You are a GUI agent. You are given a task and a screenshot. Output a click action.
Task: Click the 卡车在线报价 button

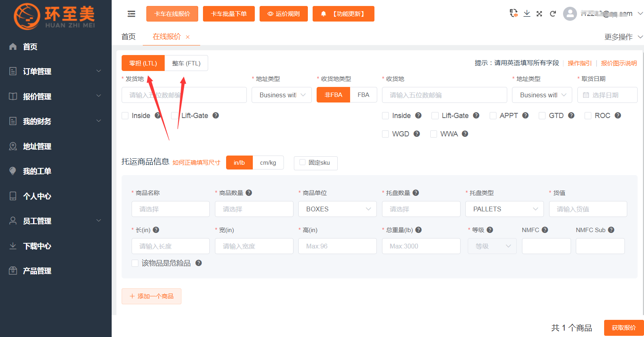coord(172,14)
